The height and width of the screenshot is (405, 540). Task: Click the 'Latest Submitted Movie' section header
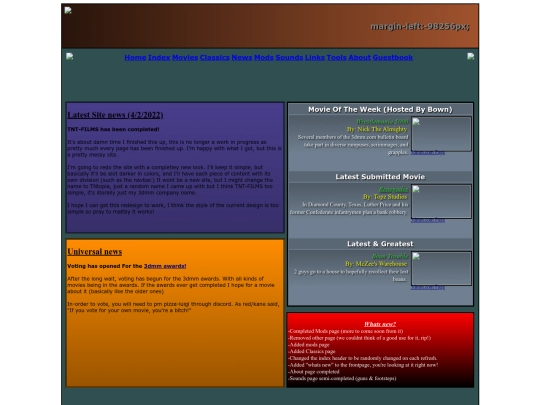(380, 177)
